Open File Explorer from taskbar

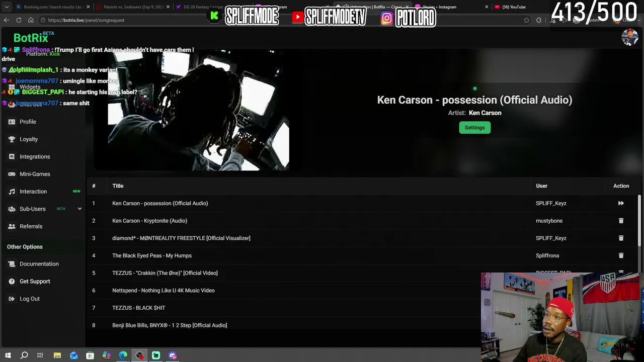pos(57,355)
